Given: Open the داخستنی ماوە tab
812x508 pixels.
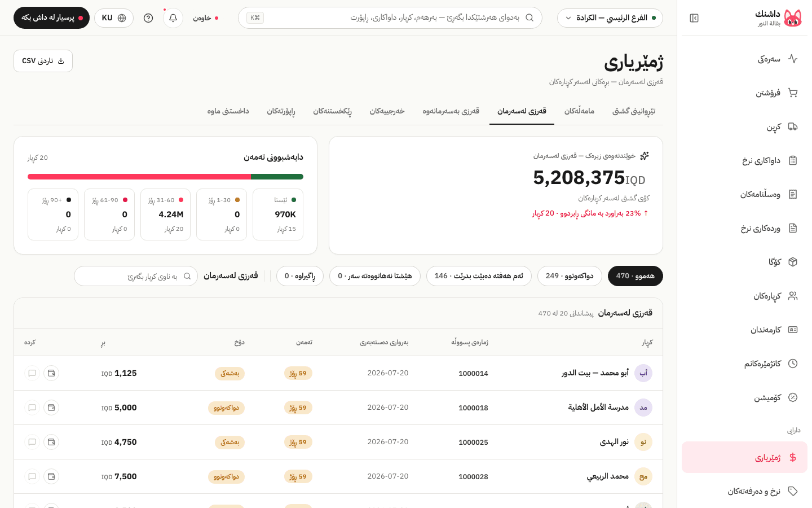Looking at the screenshot, I should [228, 111].
